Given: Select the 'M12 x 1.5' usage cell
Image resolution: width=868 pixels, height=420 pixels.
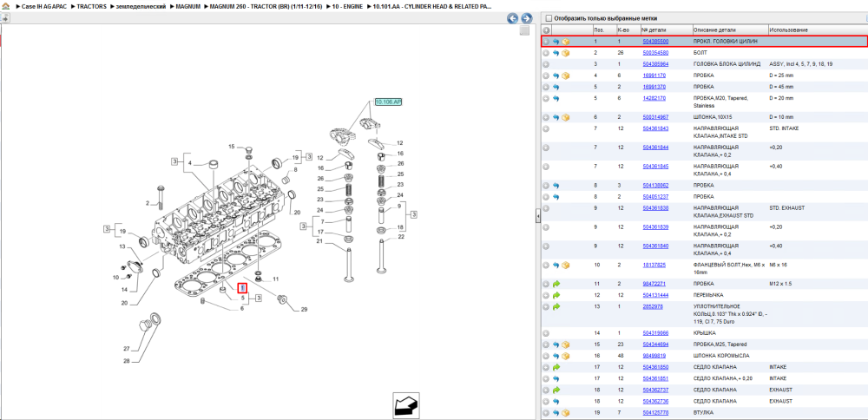Looking at the screenshot, I should tap(780, 283).
